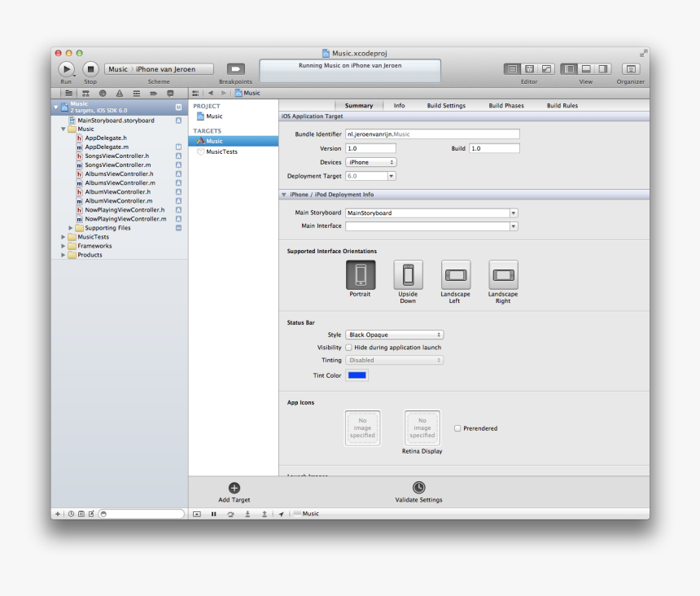The width and height of the screenshot is (700, 596).
Task: Check the Hide during application launch checkbox
Action: pos(348,347)
